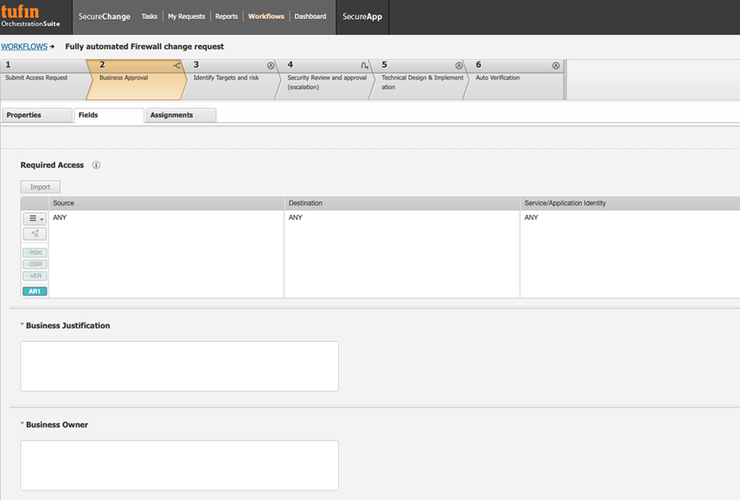Viewport: 740px width, 500px height.
Task: Switch to SecureApp
Action: 362,17
